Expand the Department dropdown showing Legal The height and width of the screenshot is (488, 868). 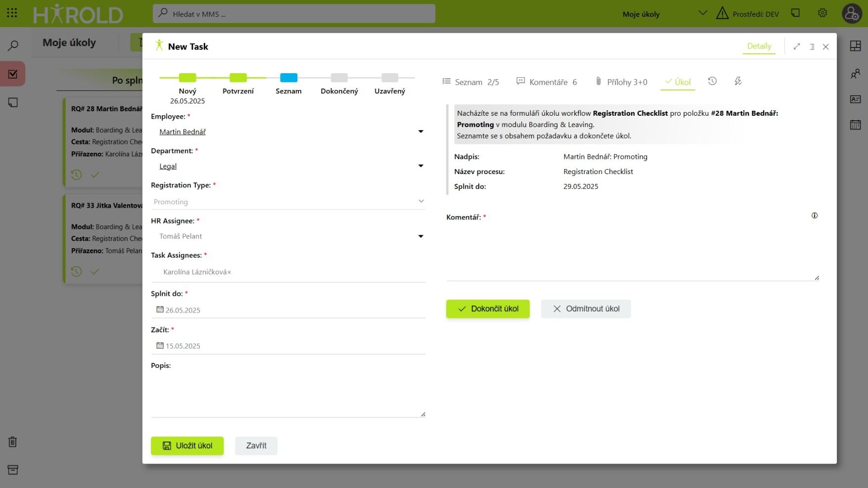420,166
